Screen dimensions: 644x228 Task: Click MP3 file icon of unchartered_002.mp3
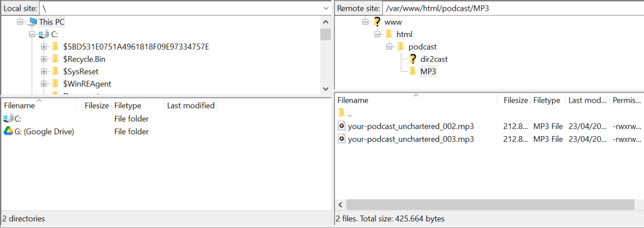pos(341,125)
